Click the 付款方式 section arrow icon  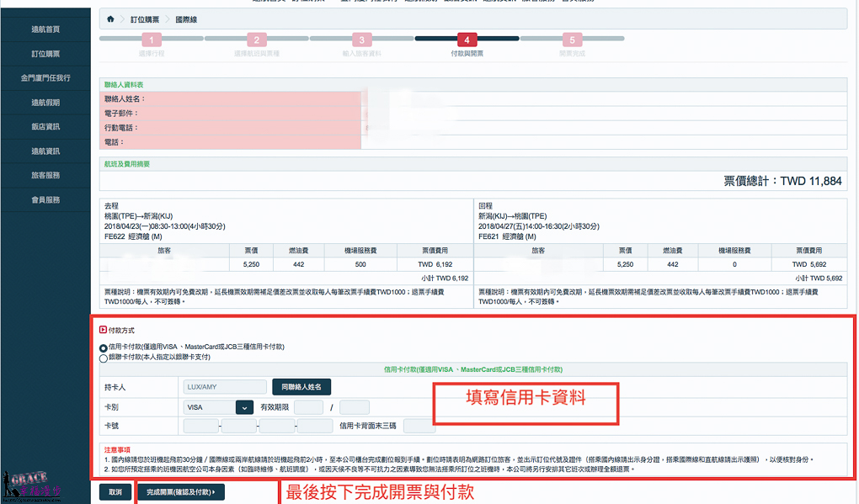[103, 330]
